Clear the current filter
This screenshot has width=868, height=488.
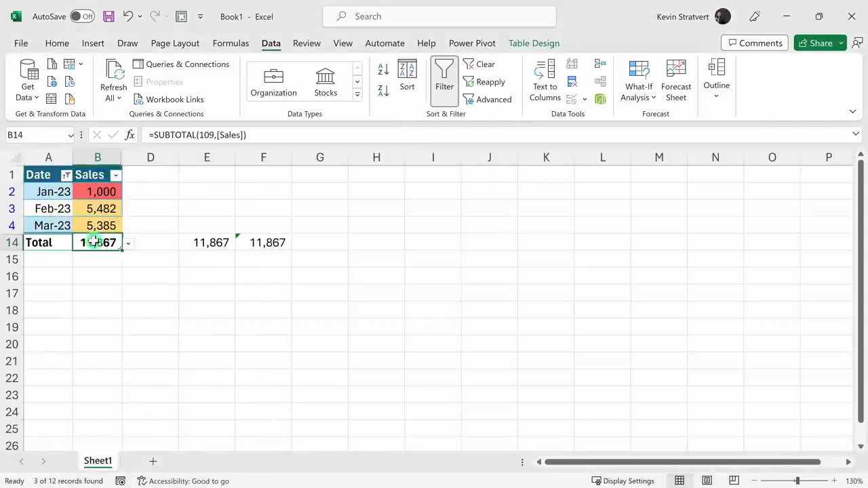[x=479, y=64]
